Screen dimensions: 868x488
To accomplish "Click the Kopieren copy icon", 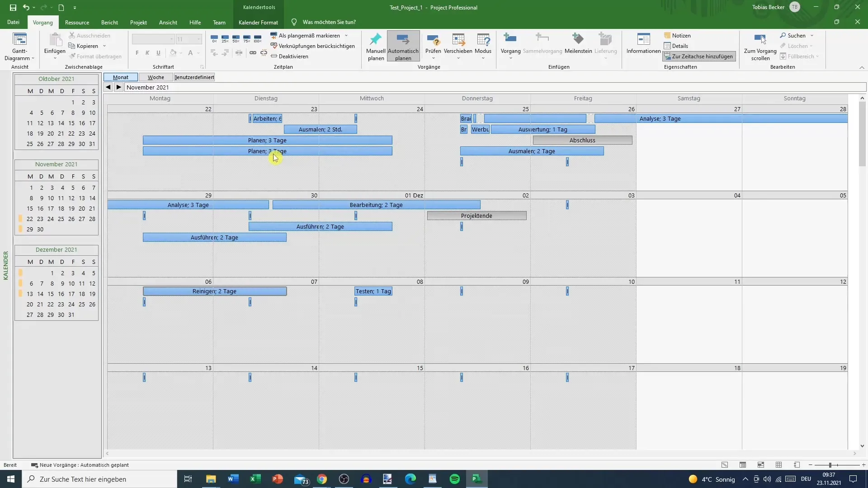I will click(x=71, y=46).
